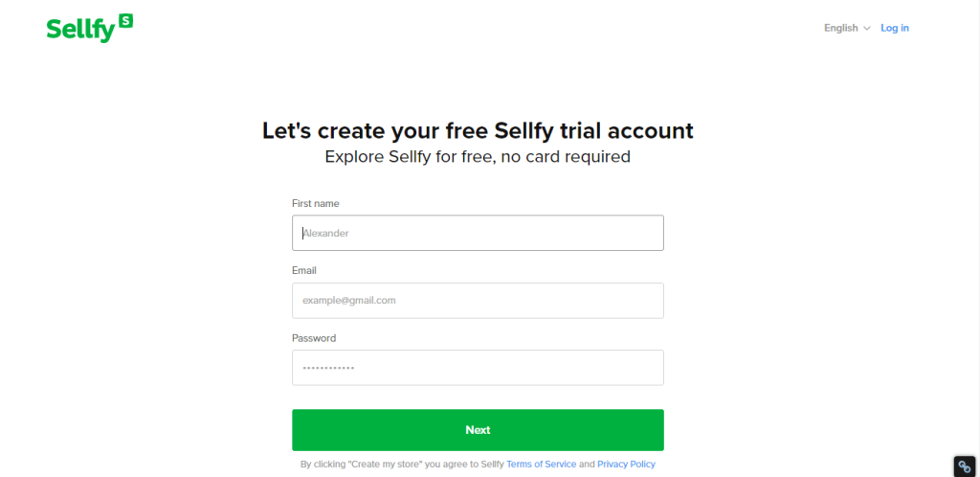980x477 pixels.
Task: Expand the chevron next to English
Action: pos(866,29)
